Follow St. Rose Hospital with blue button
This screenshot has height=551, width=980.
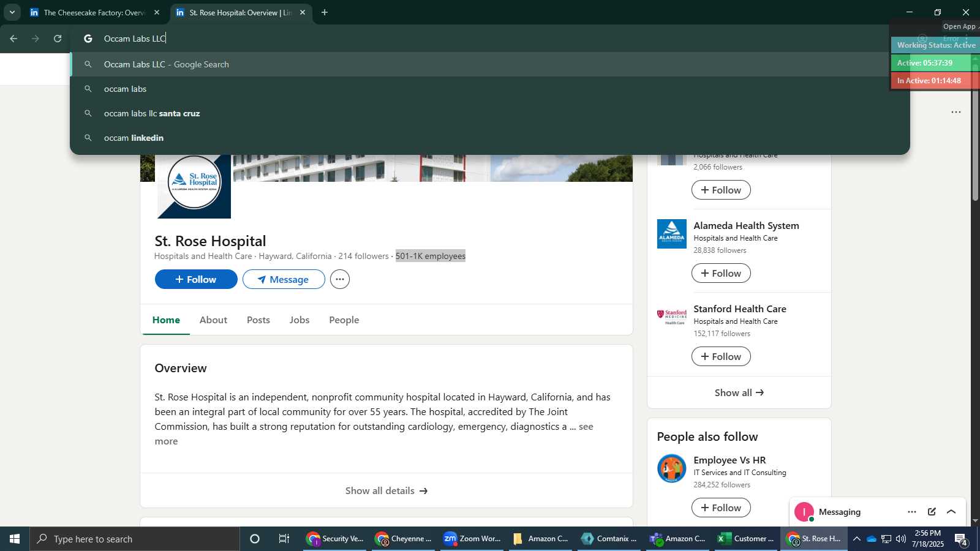[x=196, y=279]
